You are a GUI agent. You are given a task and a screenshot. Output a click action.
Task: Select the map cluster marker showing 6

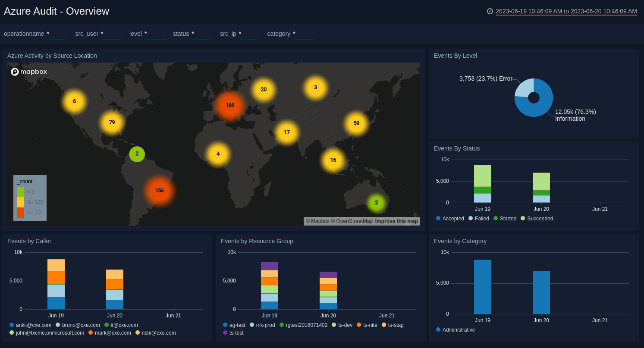[x=74, y=101]
